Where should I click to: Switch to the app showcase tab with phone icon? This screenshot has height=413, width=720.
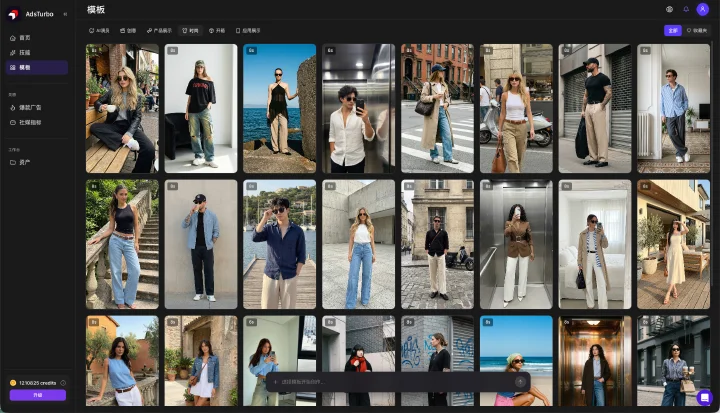pos(248,31)
